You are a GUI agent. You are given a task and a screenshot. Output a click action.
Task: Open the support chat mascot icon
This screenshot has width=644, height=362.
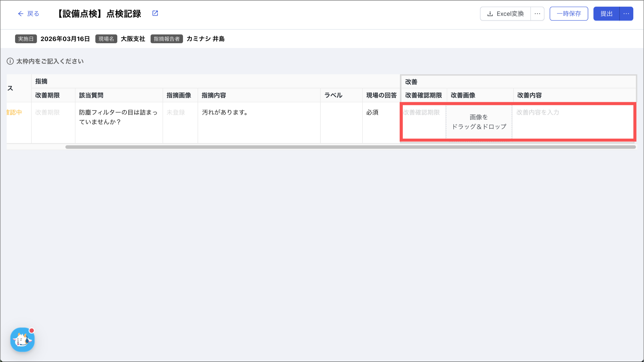(x=22, y=340)
